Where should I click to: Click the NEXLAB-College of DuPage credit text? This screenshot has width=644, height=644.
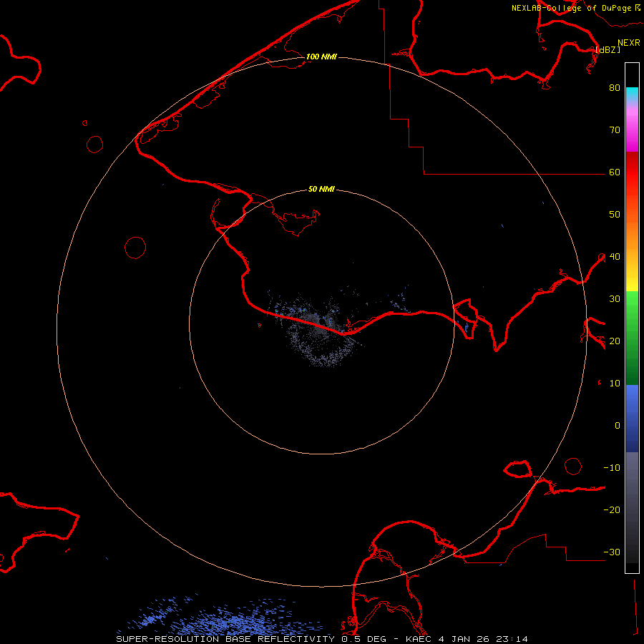[x=572, y=8]
